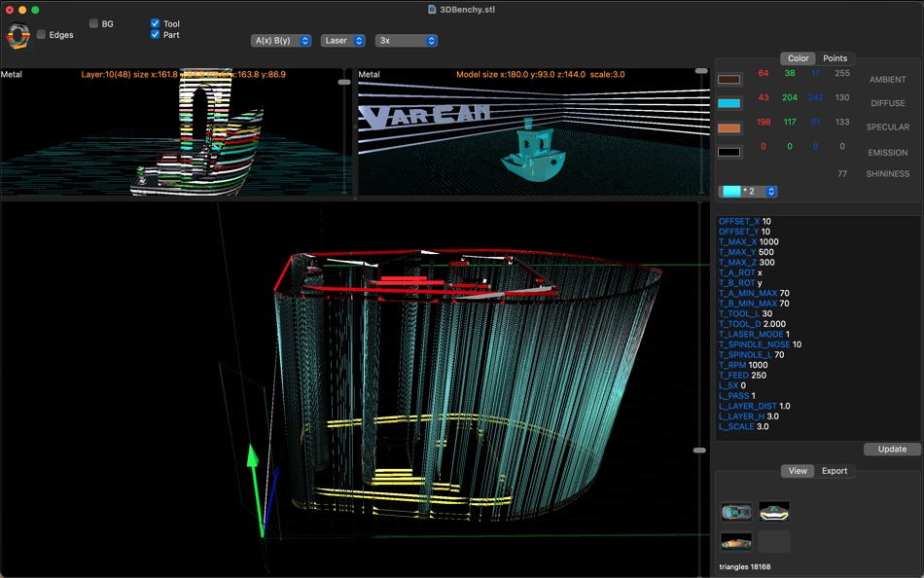924x578 pixels.
Task: Pick the SPECULAR orange color swatch
Action: (729, 128)
